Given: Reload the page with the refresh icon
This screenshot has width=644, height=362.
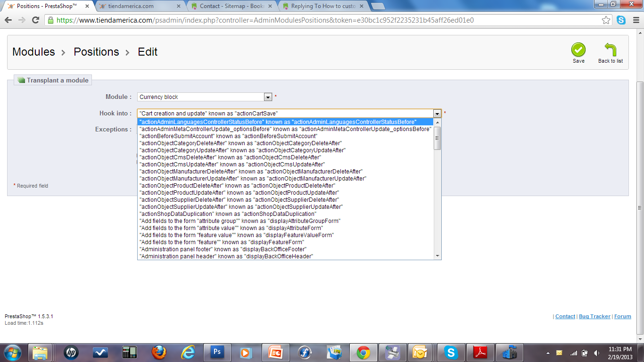Looking at the screenshot, I should tap(35, 20).
